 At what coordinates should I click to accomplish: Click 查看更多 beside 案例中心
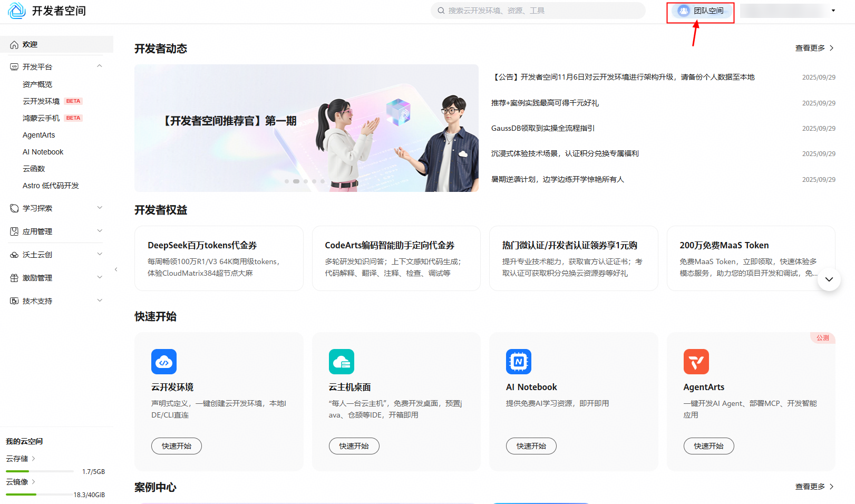pyautogui.click(x=814, y=487)
